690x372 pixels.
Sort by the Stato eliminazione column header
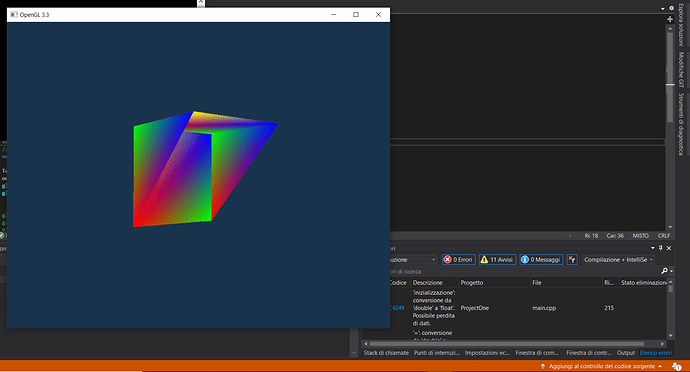coord(643,283)
